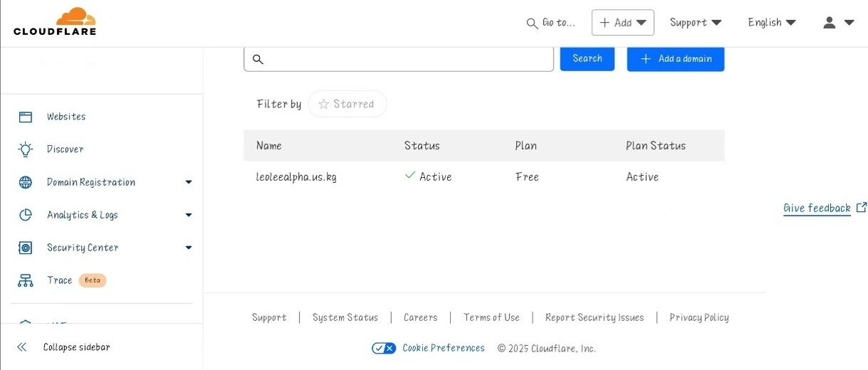The height and width of the screenshot is (370, 868).
Task: Click the Cloudflare logo
Action: coord(55,21)
